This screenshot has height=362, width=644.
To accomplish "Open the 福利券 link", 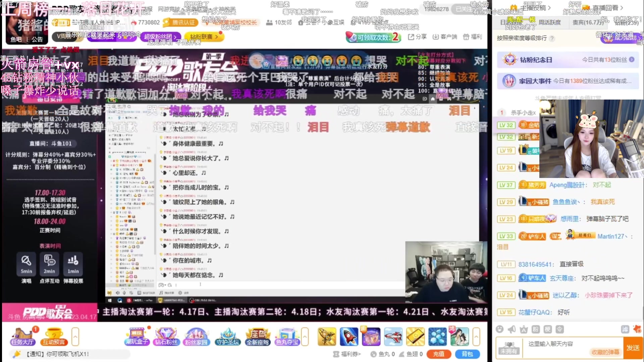I will pos(347,354).
